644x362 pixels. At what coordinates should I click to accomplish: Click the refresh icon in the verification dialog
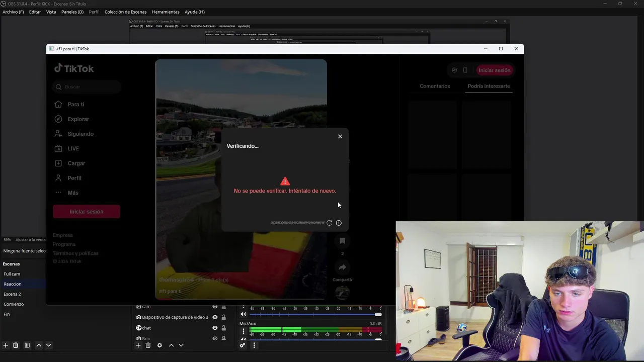330,223
